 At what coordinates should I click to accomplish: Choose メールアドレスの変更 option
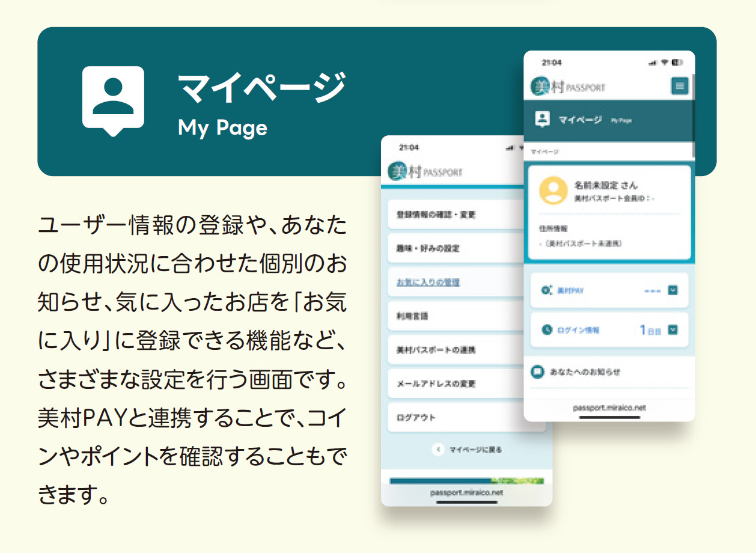(431, 383)
